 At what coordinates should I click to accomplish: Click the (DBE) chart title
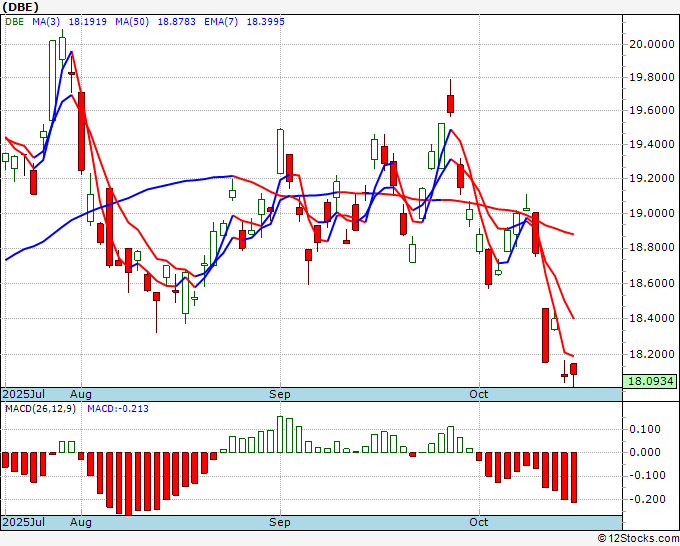click(20, 7)
